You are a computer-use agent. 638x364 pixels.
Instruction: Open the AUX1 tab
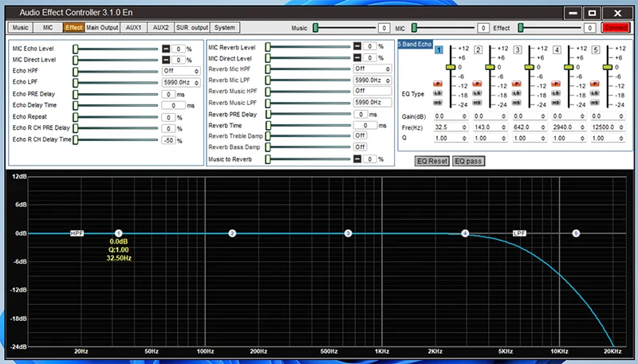(x=133, y=28)
